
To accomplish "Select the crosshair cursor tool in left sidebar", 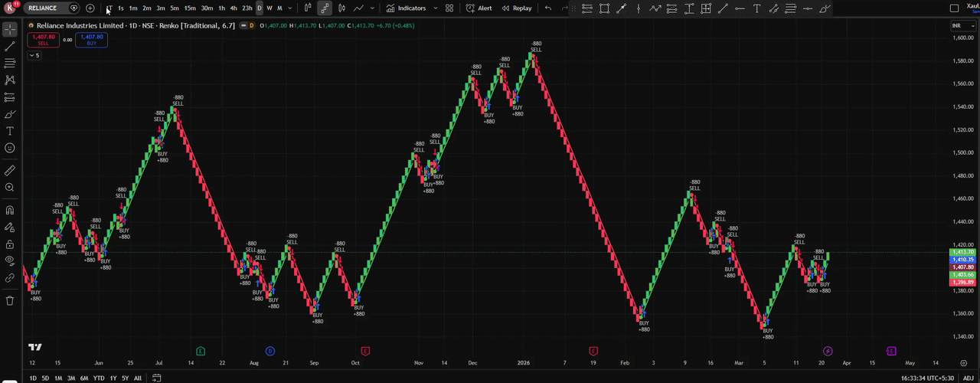I will coord(10,30).
